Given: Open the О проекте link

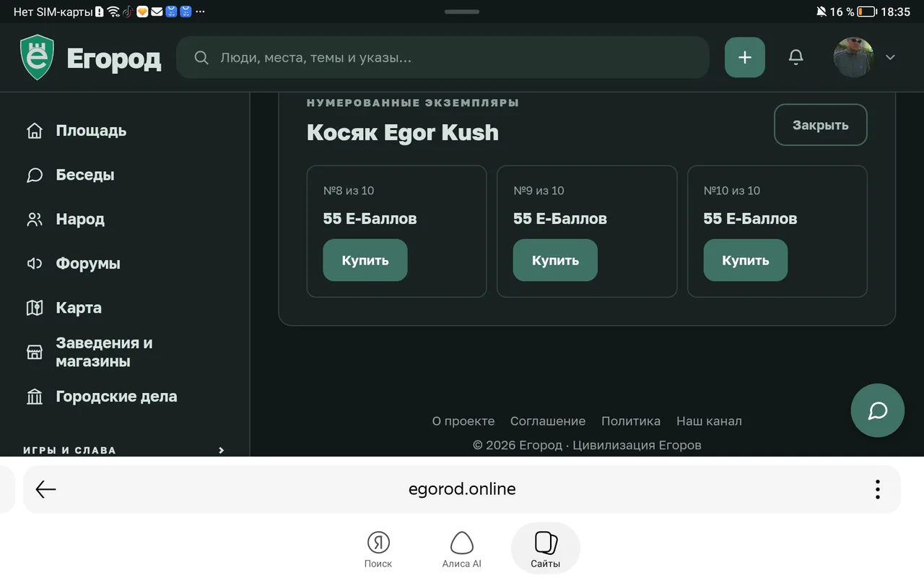Looking at the screenshot, I should 463,421.
